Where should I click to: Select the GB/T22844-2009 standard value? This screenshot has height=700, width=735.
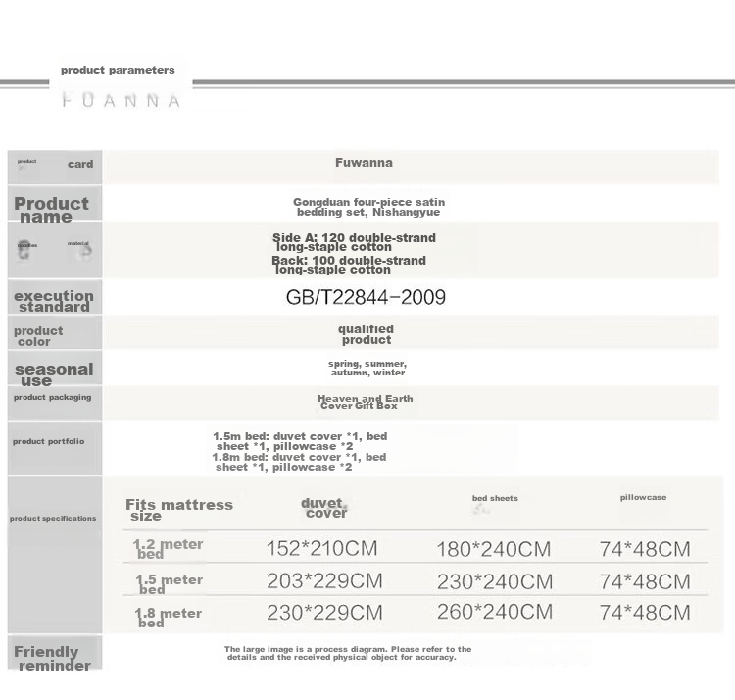366,297
